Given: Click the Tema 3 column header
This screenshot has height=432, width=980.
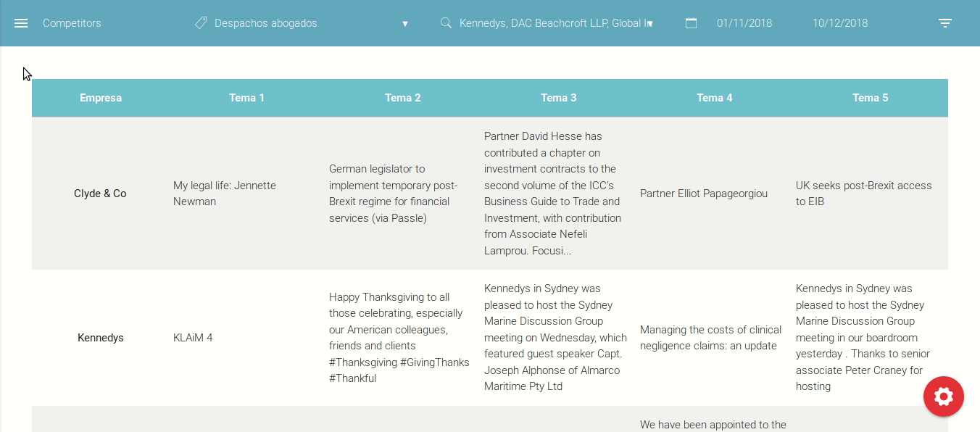Looking at the screenshot, I should pos(559,98).
